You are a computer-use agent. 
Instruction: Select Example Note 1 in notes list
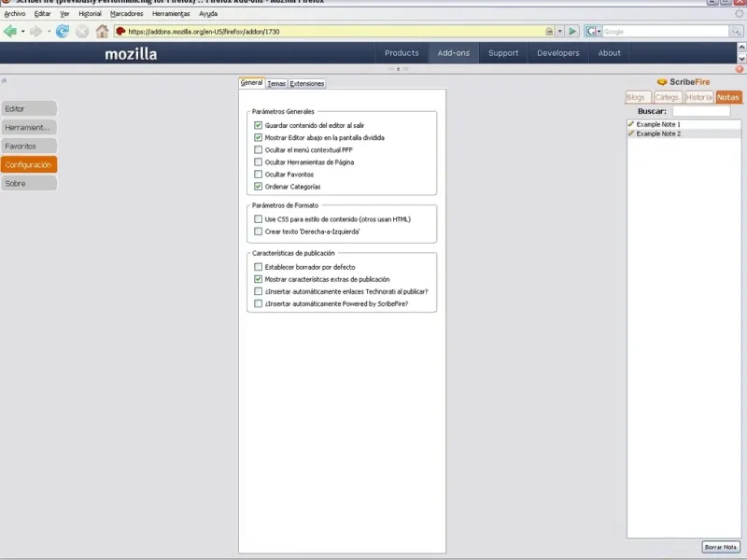pyautogui.click(x=684, y=124)
